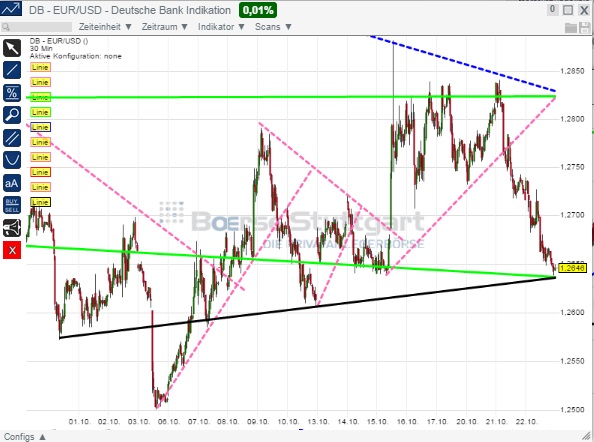
Task: Click the small 0 counter button
Action: [x=552, y=9]
